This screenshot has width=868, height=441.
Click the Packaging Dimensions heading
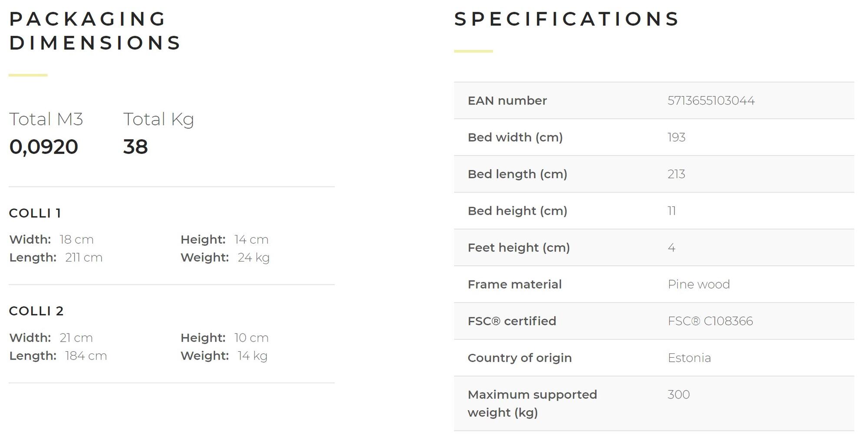(95, 31)
